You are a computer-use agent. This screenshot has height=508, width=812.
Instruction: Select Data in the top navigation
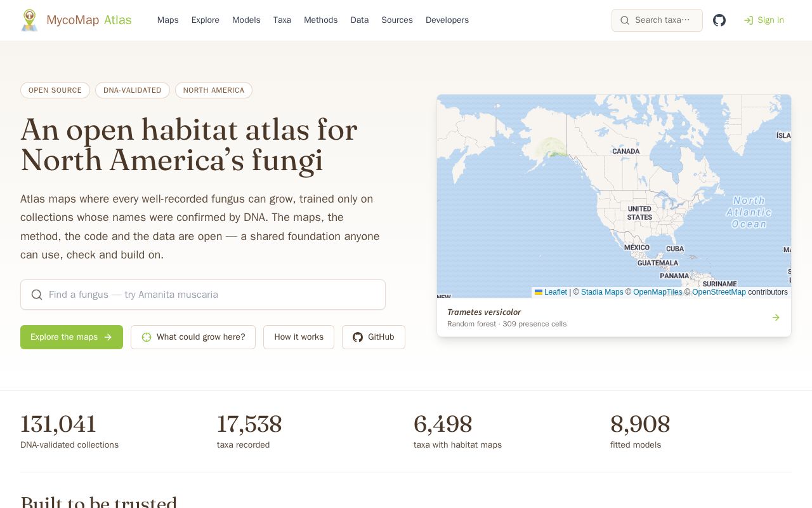pos(360,20)
